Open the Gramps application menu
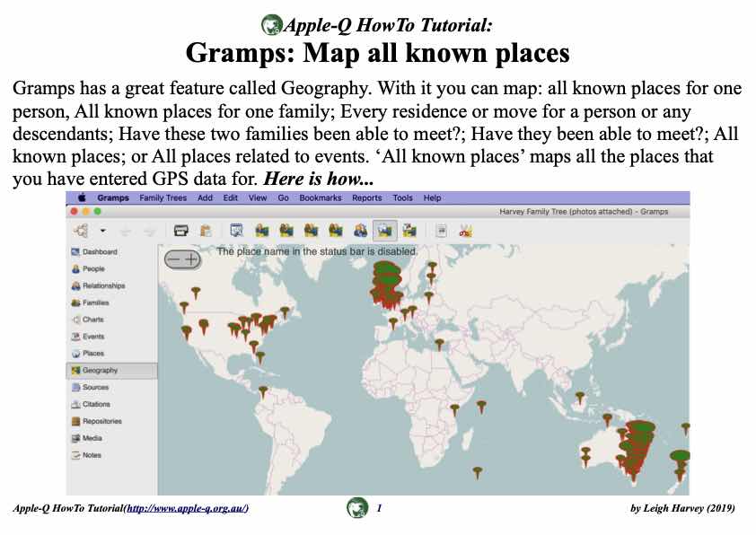Screen dimensions: 756x535 (x=113, y=197)
